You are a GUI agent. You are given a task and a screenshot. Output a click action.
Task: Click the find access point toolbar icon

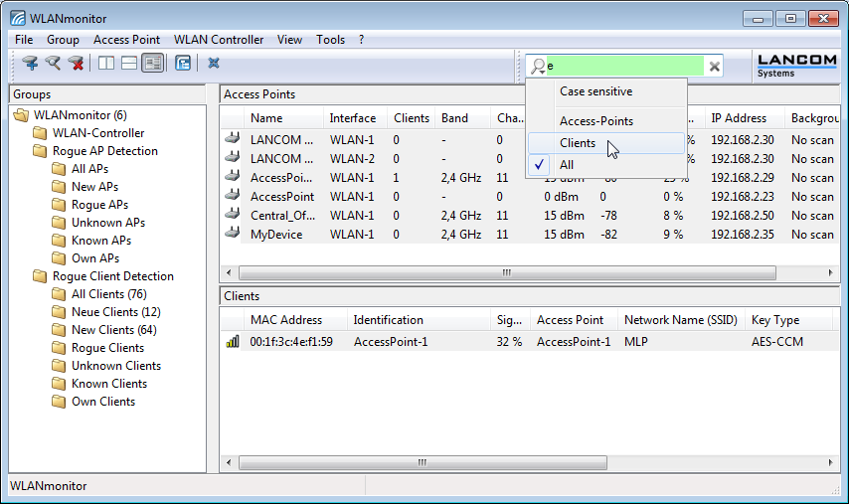coord(53,64)
